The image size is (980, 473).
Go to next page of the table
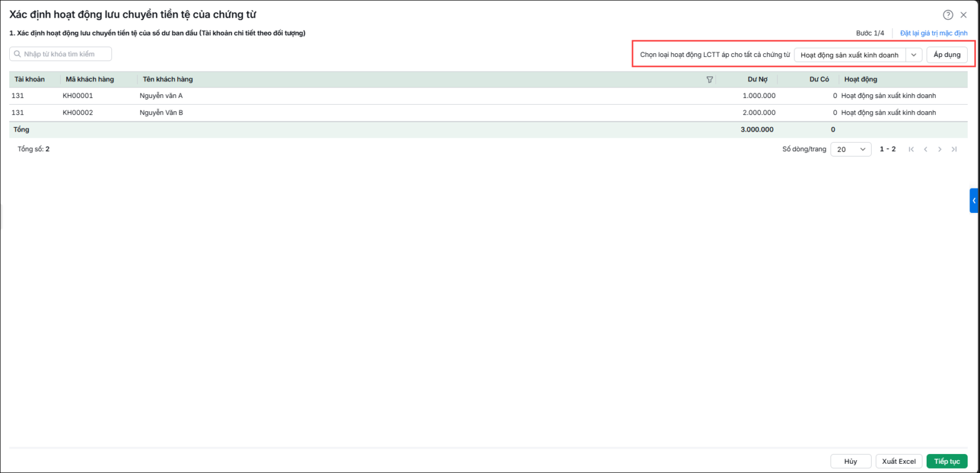point(940,149)
